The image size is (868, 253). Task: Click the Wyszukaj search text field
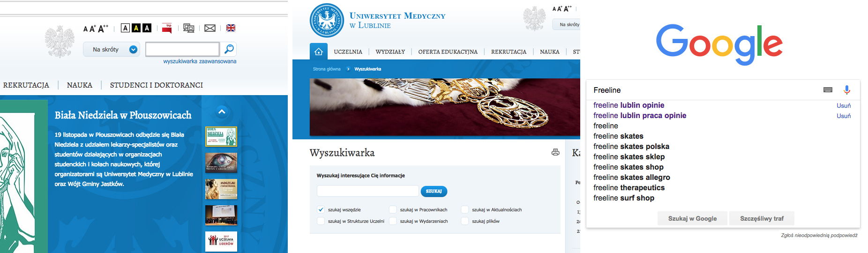367,191
